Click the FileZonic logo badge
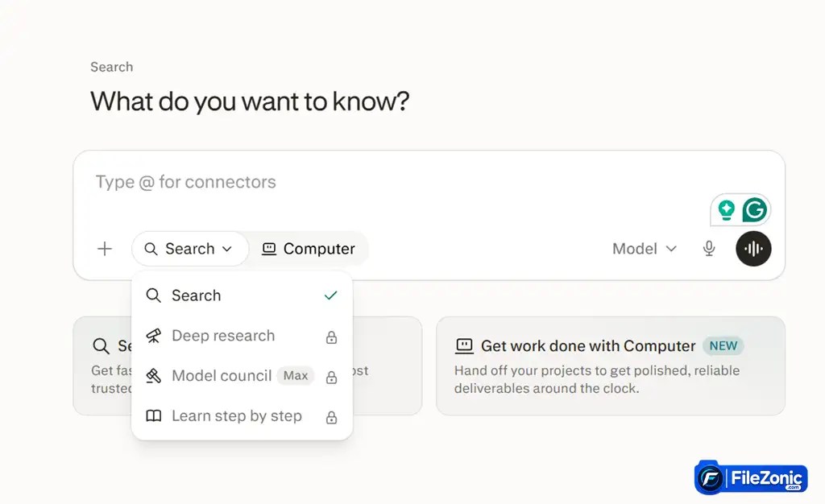Image resolution: width=825 pixels, height=504 pixels. (751, 477)
